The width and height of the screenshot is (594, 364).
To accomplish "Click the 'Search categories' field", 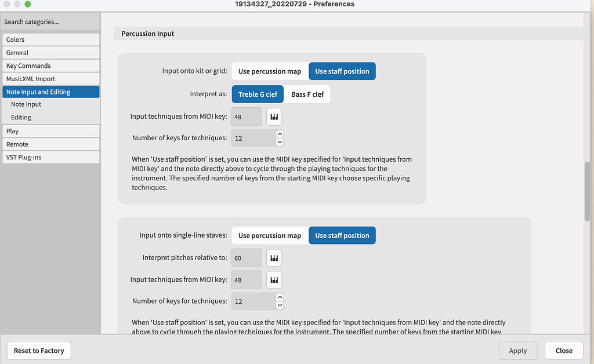I will tap(50, 21).
